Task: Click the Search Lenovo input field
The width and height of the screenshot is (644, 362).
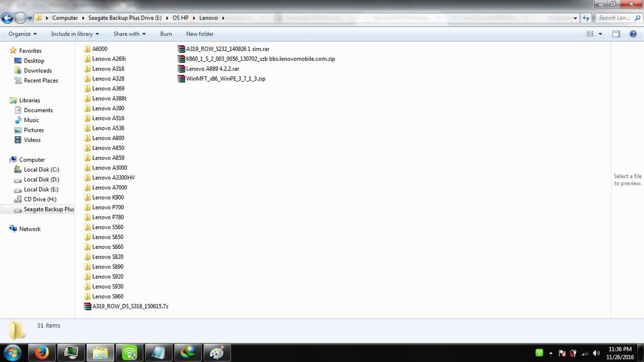Action: click(619, 18)
